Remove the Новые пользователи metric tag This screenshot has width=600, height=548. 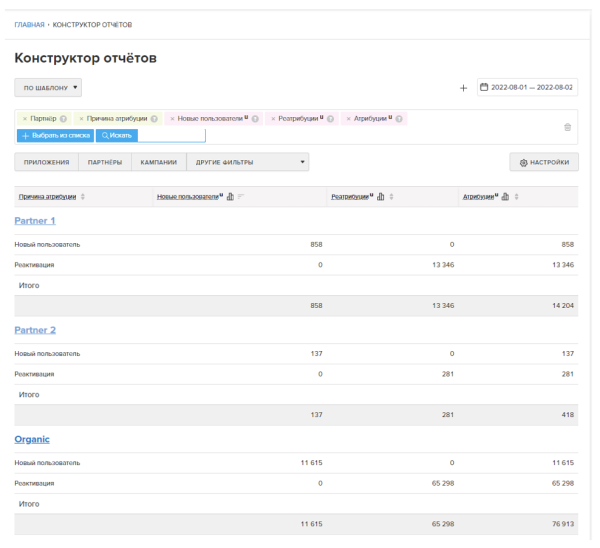[172, 120]
